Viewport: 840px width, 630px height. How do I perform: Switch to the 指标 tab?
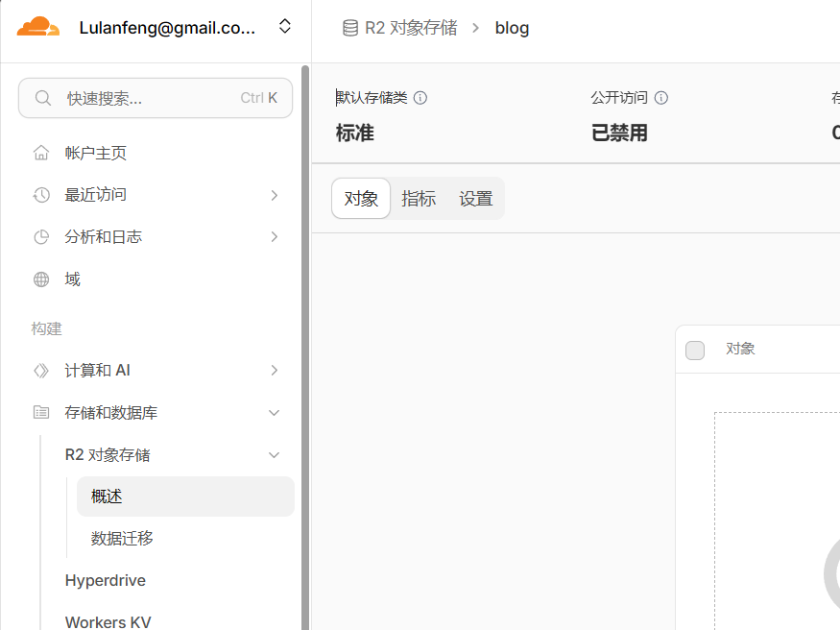418,198
